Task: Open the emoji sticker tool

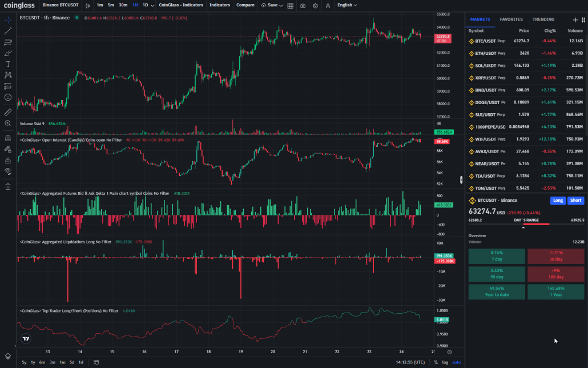Action: pyautogui.click(x=7, y=98)
